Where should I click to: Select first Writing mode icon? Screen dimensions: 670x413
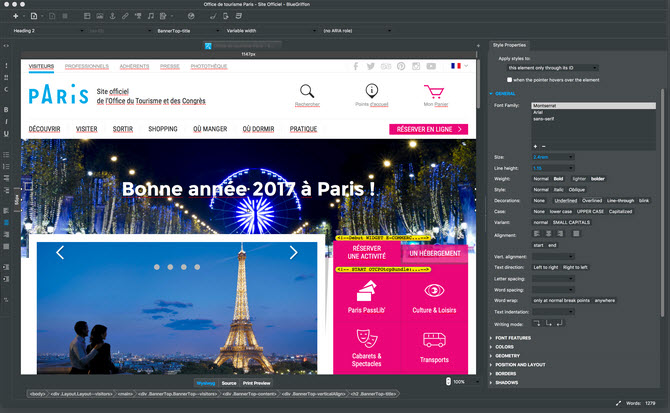pos(537,323)
